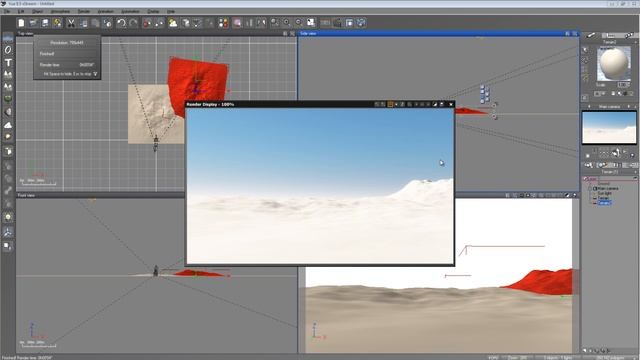Screen dimensions: 640x360
Task: Select the load object cube icon
Action: [x=8, y=151]
